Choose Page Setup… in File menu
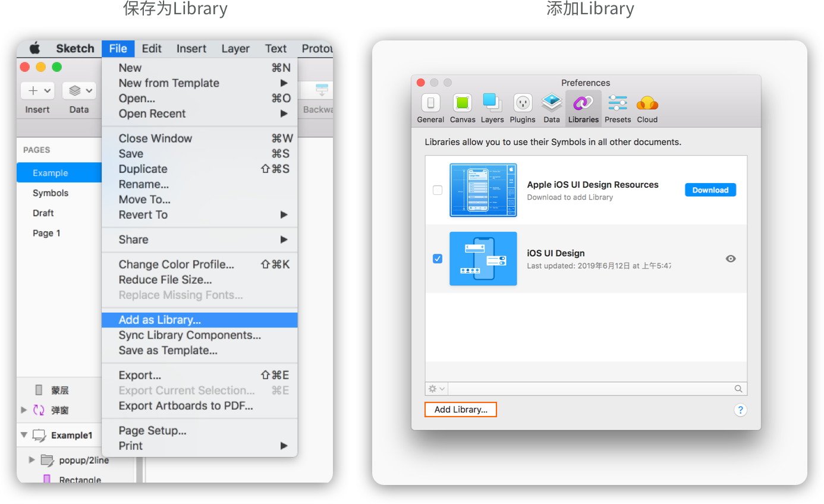824x504 pixels. pyautogui.click(x=200, y=430)
